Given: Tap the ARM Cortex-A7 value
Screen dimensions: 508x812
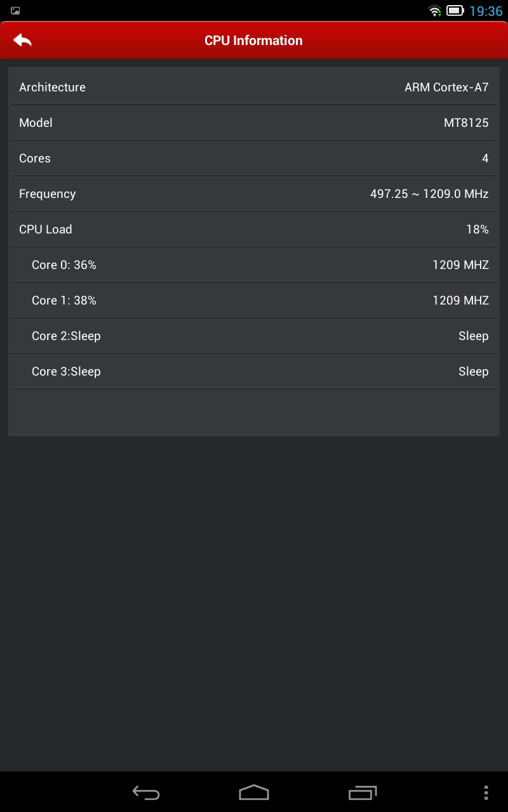Looking at the screenshot, I should 446,88.
